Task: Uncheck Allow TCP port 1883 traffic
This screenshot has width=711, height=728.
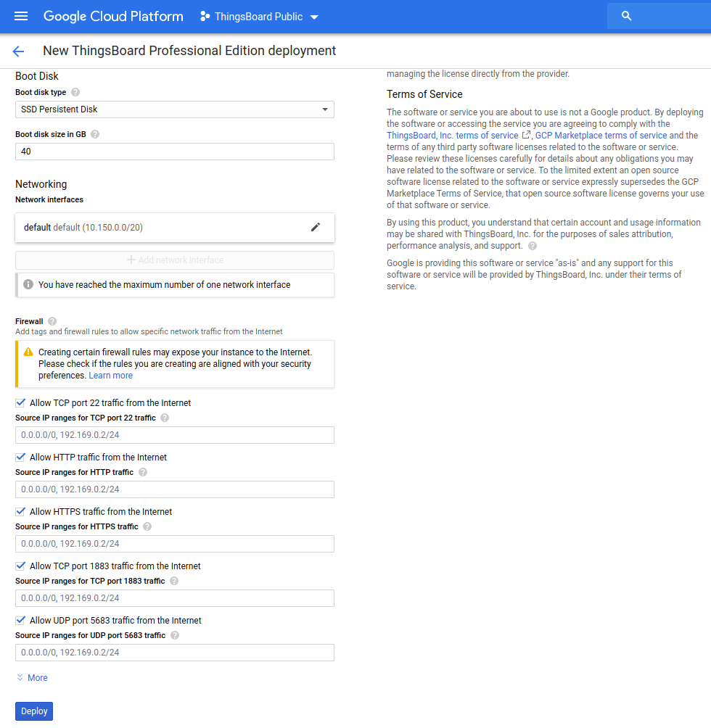Action: coord(20,566)
